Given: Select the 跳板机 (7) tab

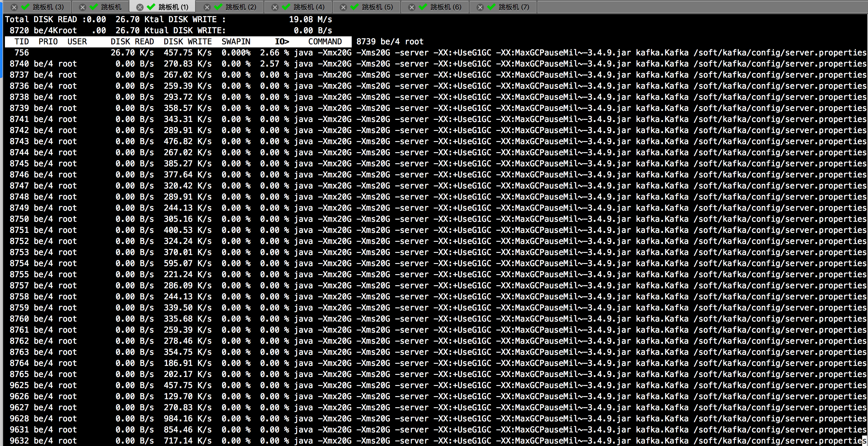Looking at the screenshot, I should (514, 7).
